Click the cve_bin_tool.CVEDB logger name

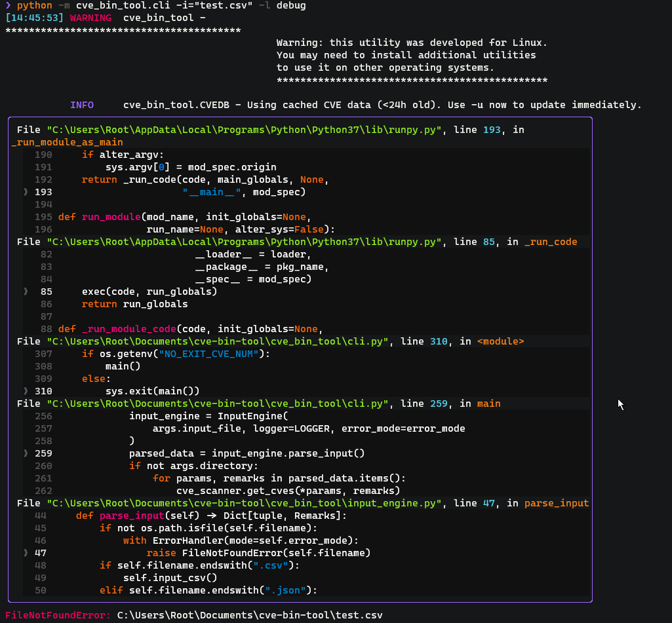click(x=176, y=105)
